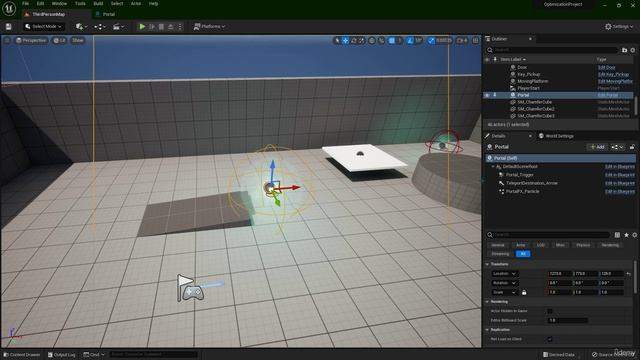Toggle scale snapping in the viewport

pyautogui.click(x=431, y=40)
